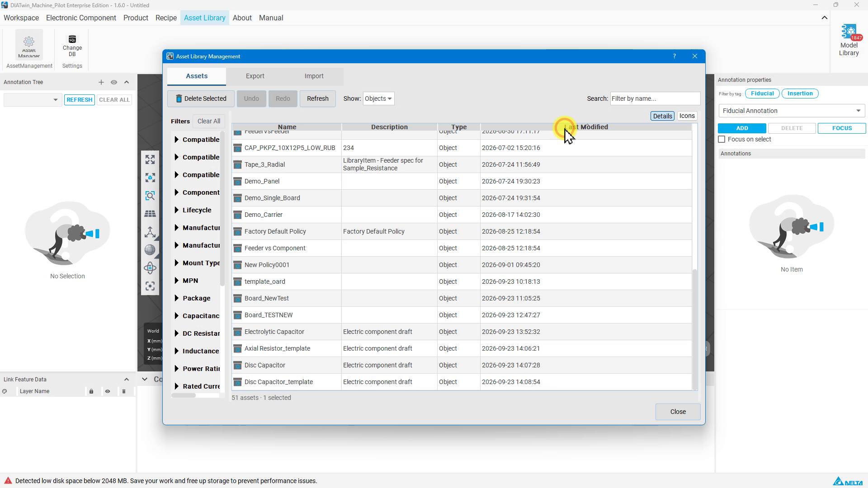Expand the MPN filter group
The width and height of the screenshot is (868, 488).
pos(176,281)
